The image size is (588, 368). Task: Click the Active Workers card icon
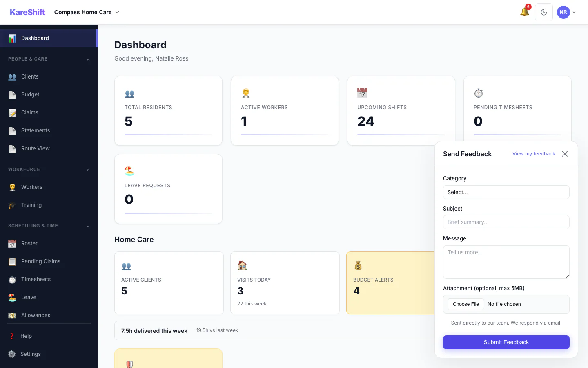pyautogui.click(x=246, y=93)
